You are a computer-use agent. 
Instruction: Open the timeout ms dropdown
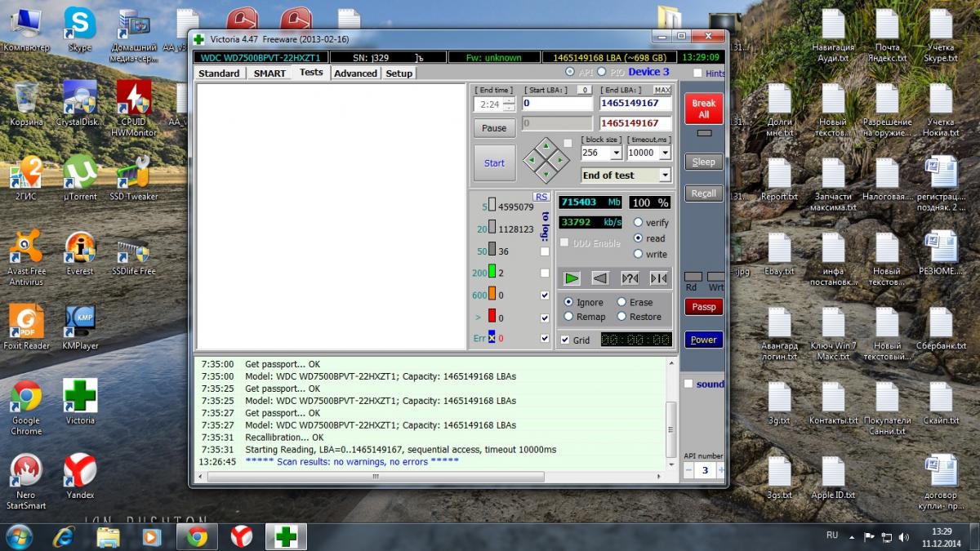pyautogui.click(x=665, y=153)
